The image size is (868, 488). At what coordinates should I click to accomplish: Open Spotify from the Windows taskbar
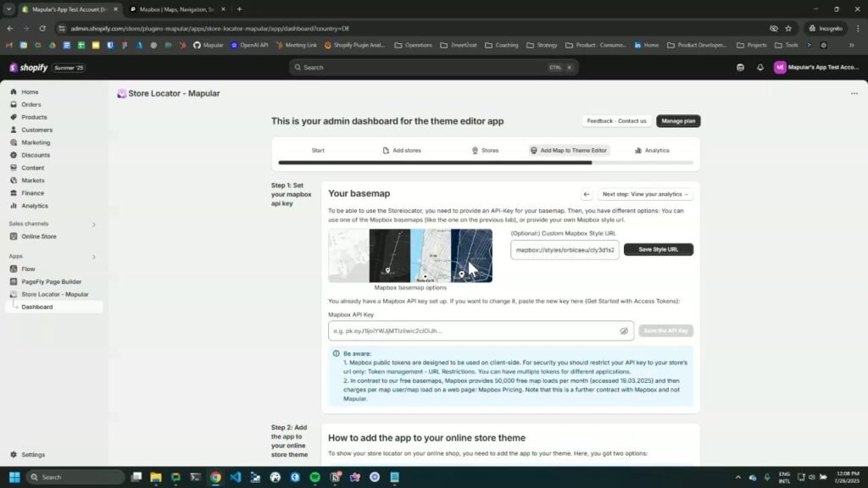click(x=314, y=477)
